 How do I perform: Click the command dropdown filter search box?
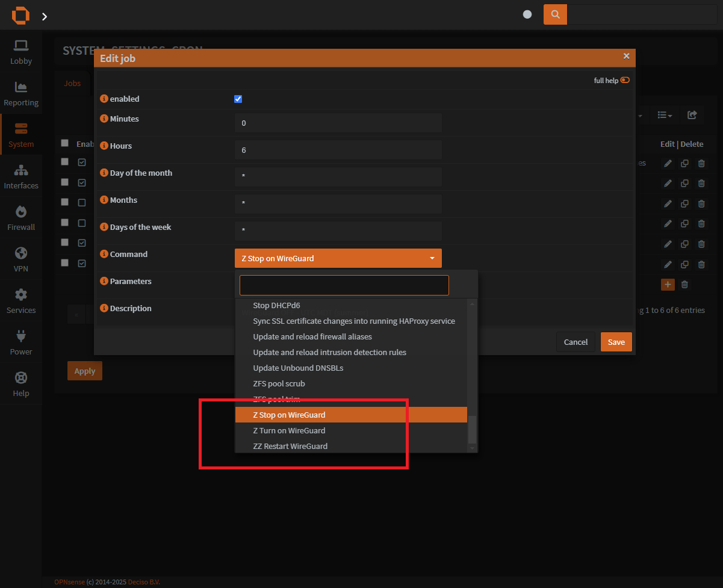click(x=344, y=285)
